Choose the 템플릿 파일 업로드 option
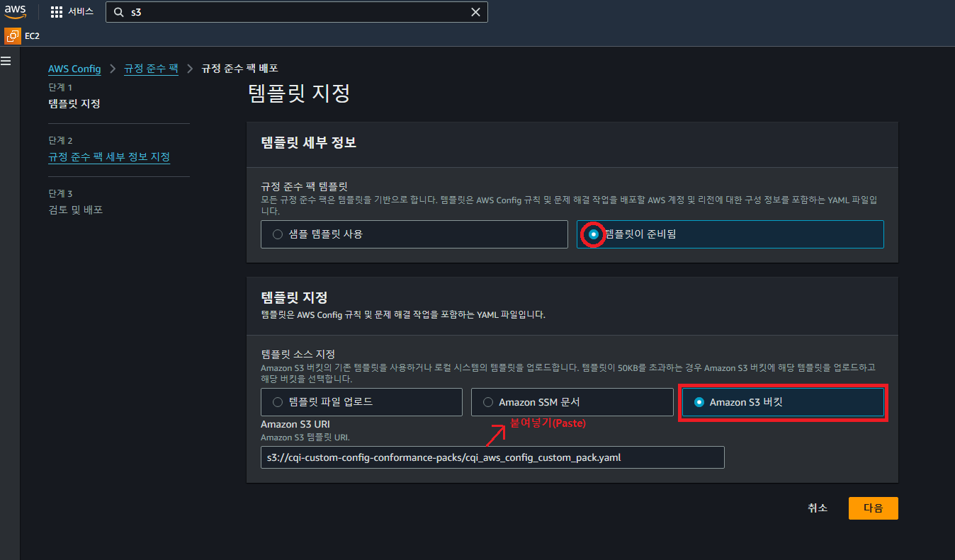955x560 pixels. point(277,401)
